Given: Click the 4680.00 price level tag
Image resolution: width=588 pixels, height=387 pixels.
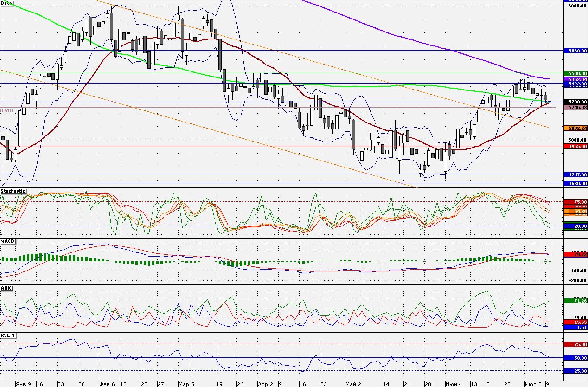Looking at the screenshot, I should (575, 183).
